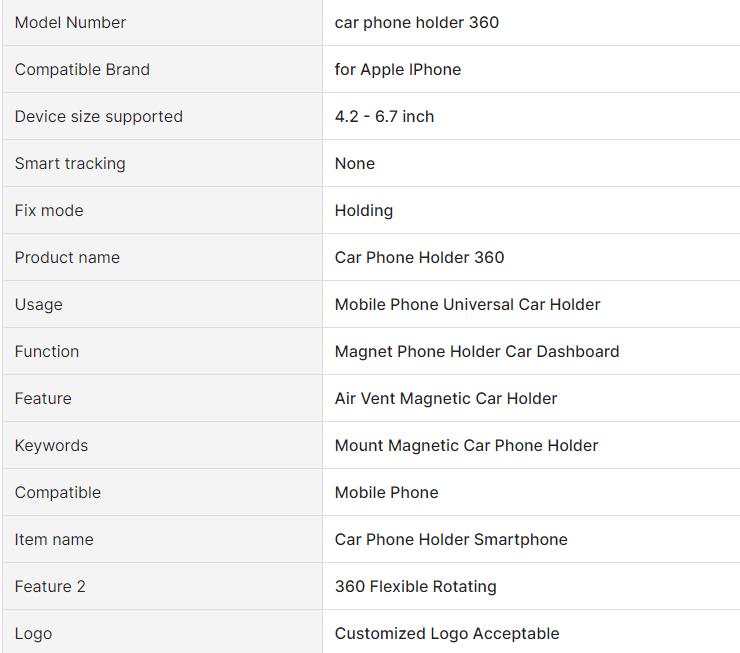Select 'Car Phone Holder Smartphone' item name value
This screenshot has width=740, height=653.
point(450,539)
